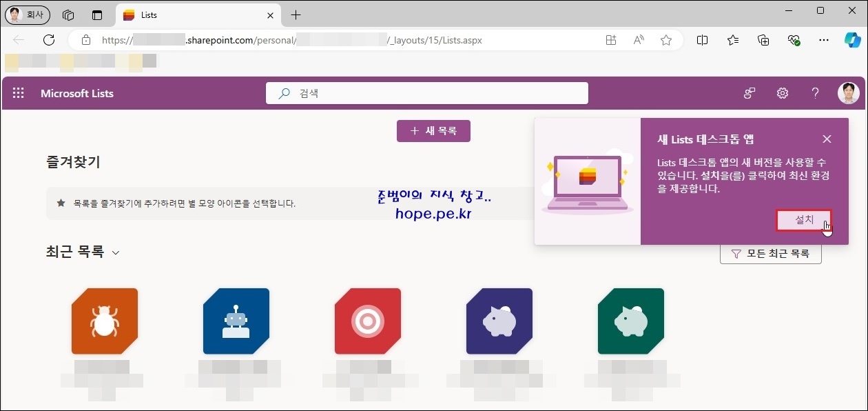This screenshot has width=868, height=411.
Task: Open the tab actions menu icon
Action: tap(96, 14)
